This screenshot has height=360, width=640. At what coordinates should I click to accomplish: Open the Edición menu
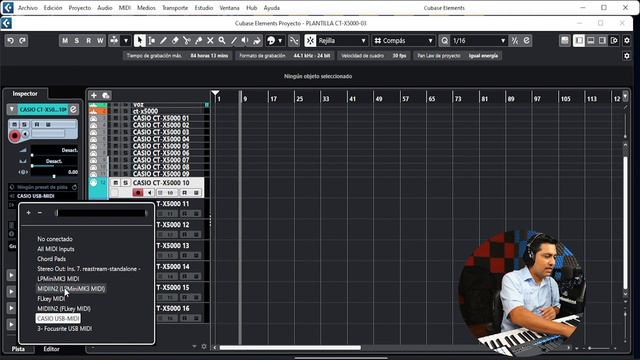click(x=53, y=8)
